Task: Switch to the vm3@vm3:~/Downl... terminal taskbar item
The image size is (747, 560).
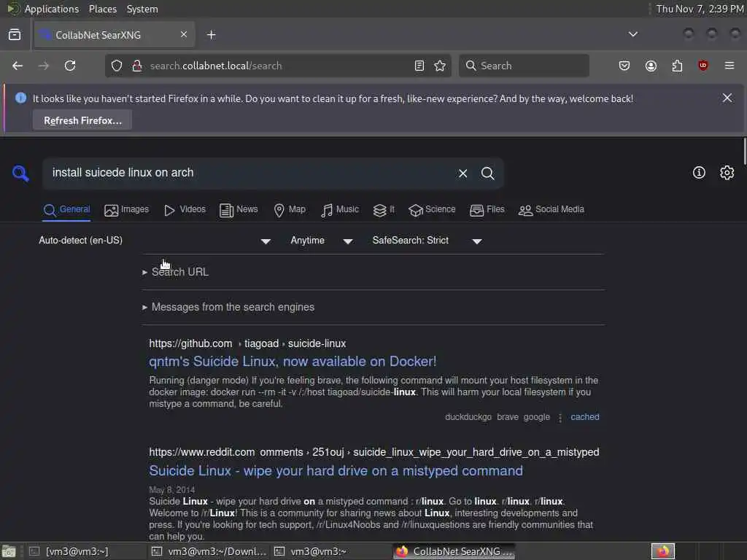Action: tap(209, 551)
